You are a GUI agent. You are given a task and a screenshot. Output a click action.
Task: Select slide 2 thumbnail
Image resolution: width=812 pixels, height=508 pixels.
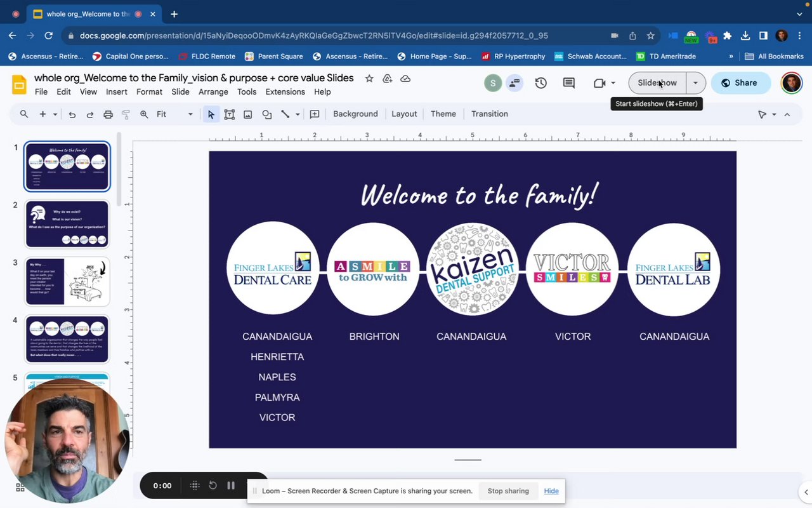click(x=67, y=224)
